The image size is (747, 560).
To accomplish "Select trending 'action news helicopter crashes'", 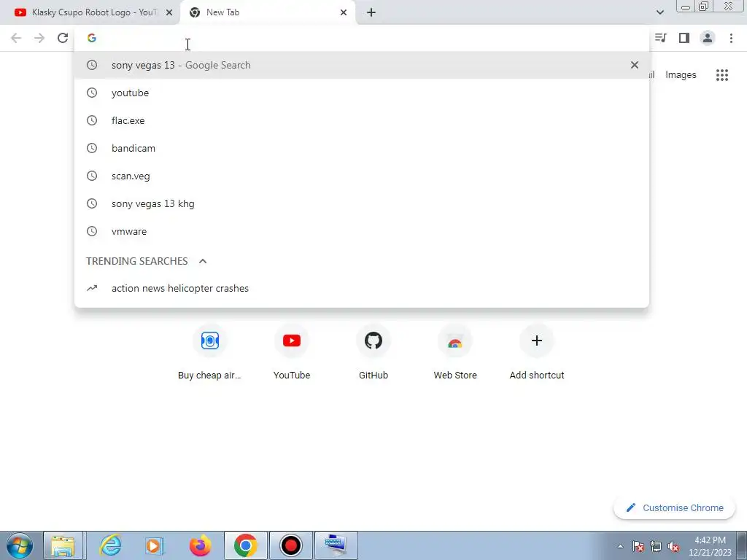I will (x=362, y=288).
